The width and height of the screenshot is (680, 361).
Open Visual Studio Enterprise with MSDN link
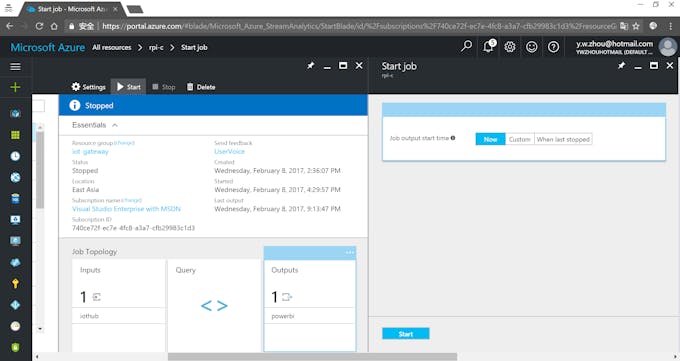126,209
